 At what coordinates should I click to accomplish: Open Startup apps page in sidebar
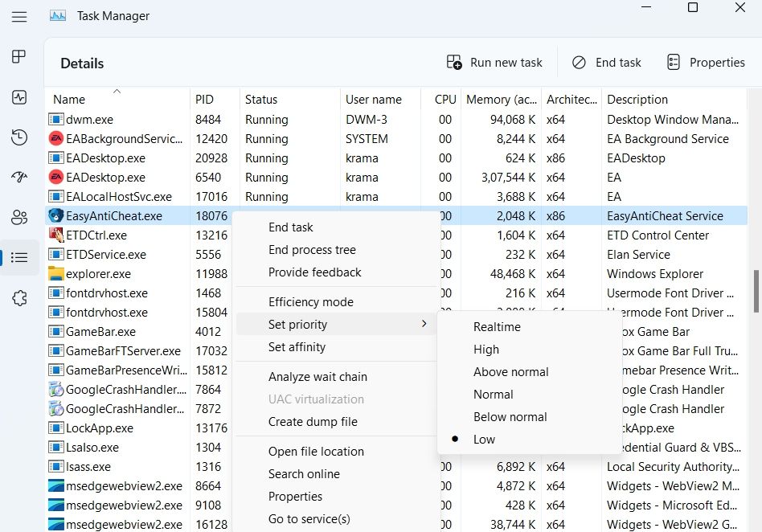(19, 178)
